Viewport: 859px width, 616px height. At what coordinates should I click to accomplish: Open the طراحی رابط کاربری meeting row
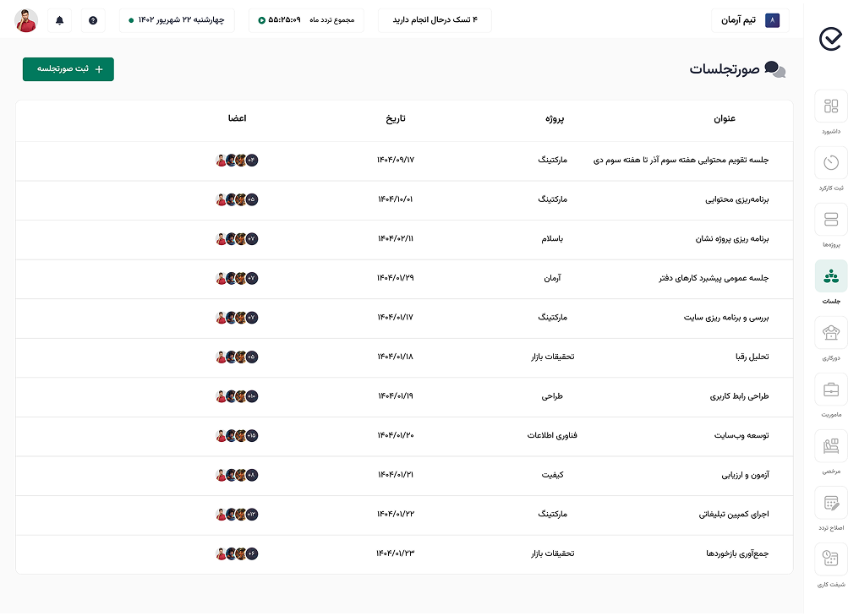click(404, 397)
